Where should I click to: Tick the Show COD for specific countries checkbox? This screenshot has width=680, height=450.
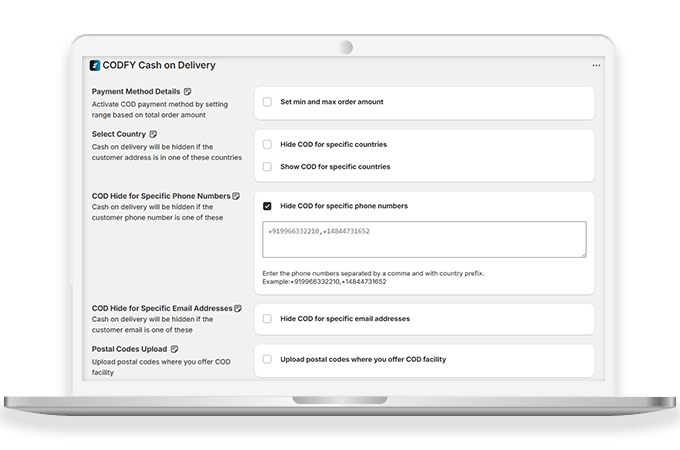click(267, 166)
